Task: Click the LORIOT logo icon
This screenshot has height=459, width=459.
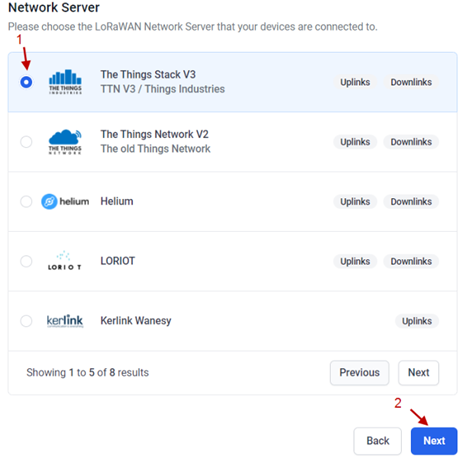Action: [x=64, y=261]
